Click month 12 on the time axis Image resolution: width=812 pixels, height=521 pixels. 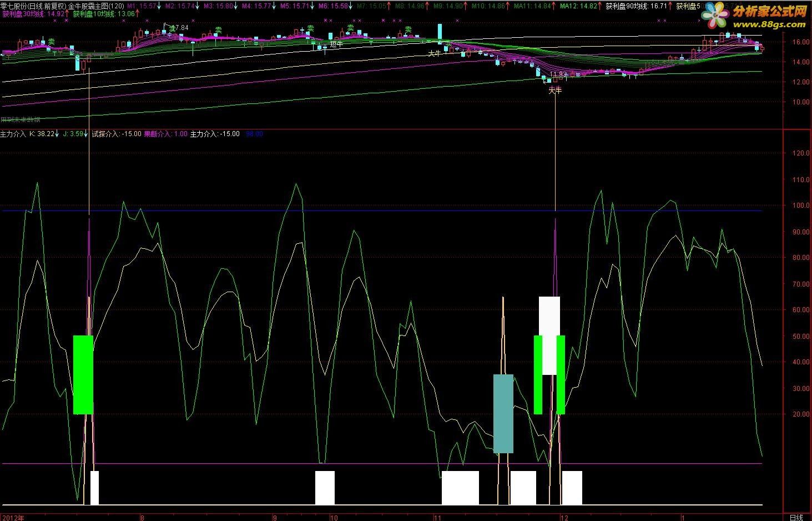(564, 517)
